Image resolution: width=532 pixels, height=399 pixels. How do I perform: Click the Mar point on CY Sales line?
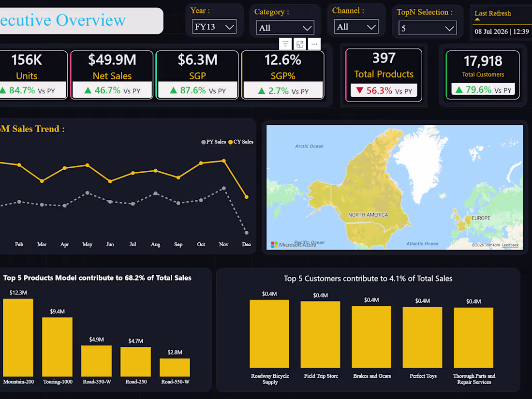click(42, 181)
